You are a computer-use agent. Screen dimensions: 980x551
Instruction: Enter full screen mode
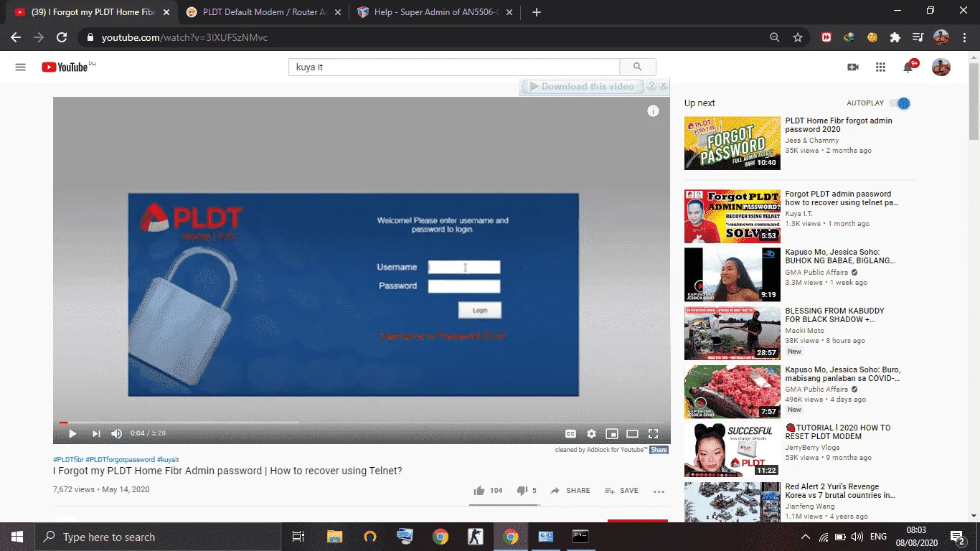click(x=653, y=433)
